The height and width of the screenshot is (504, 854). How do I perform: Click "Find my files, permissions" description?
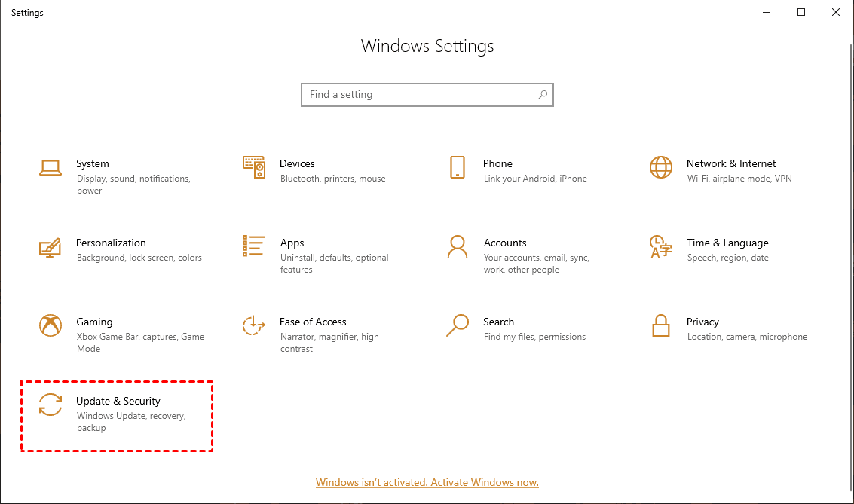[x=535, y=337]
